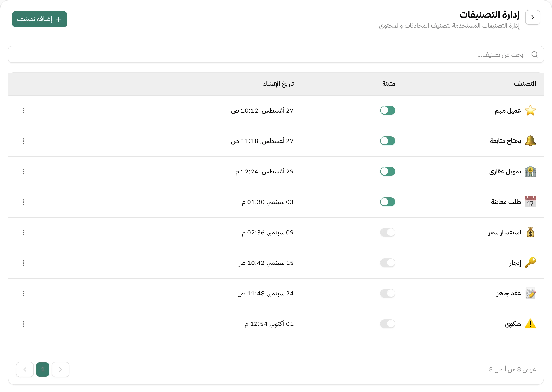Turn off pinned toggle for تمويل عقاري
The height and width of the screenshot is (392, 552).
[x=387, y=172]
